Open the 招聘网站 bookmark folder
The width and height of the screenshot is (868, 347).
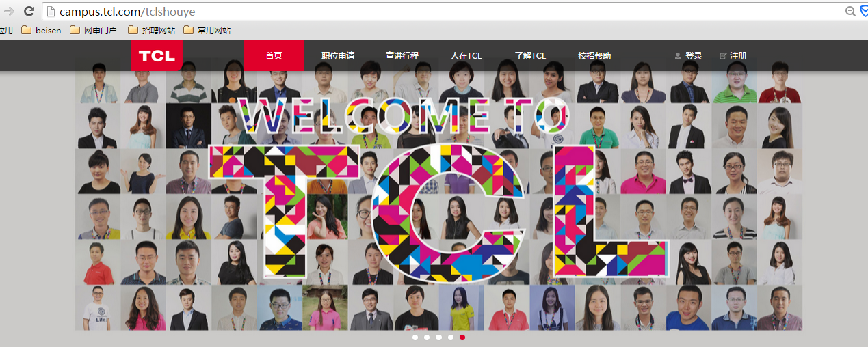coord(151,30)
